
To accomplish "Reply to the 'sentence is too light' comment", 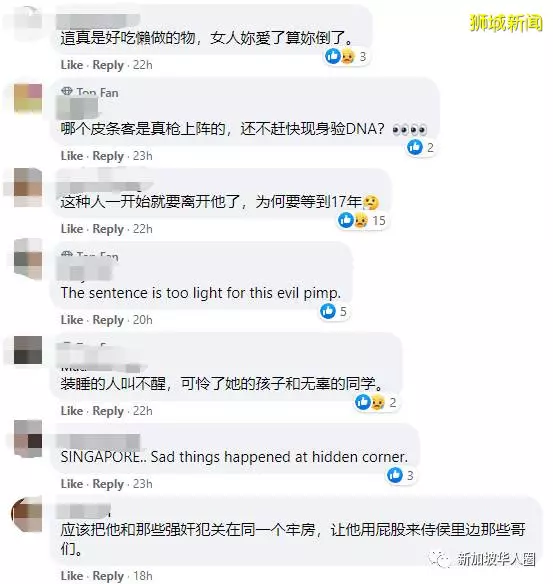I will click(108, 320).
